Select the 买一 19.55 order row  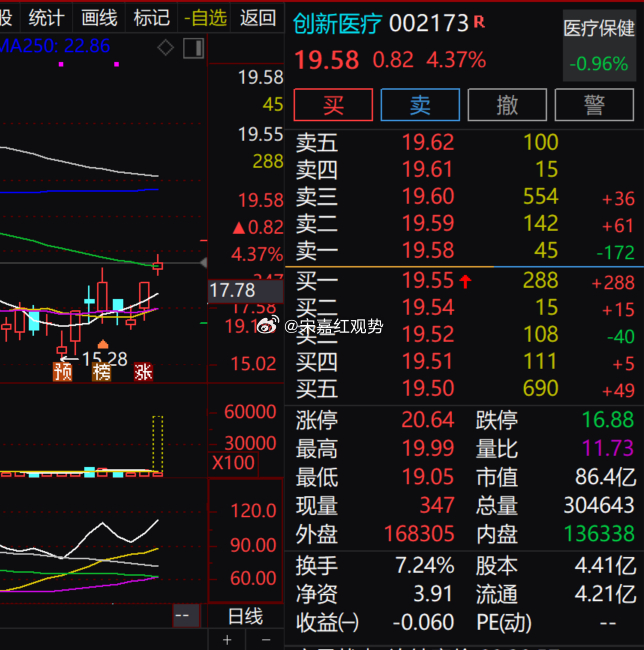(x=464, y=281)
